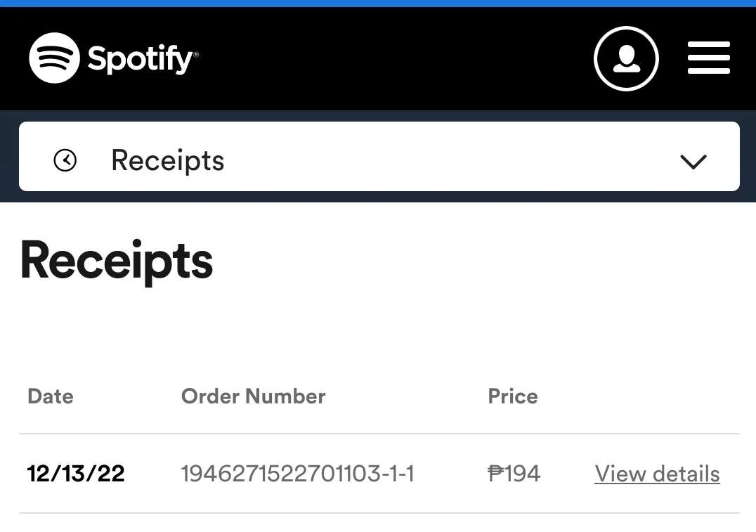Click the large Receipts page heading
The width and height of the screenshot is (756, 532).
pyautogui.click(x=116, y=262)
